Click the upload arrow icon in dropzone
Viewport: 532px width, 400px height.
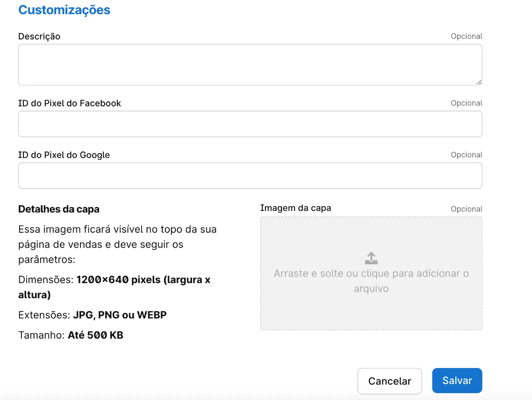tap(371, 258)
